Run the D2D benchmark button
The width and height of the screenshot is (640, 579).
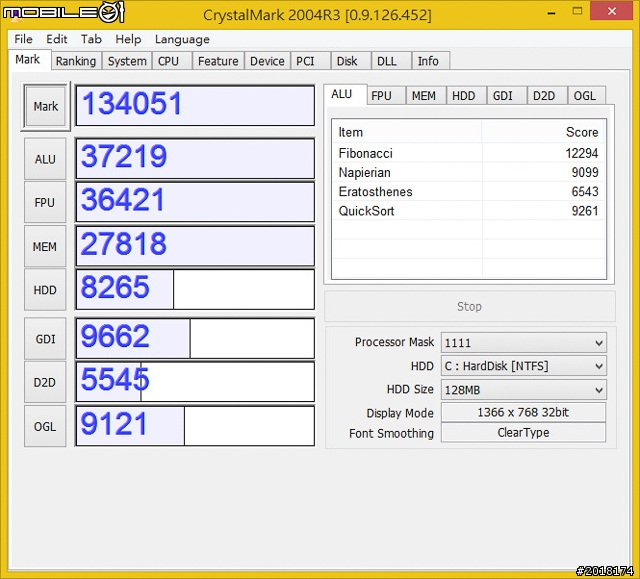pyautogui.click(x=45, y=382)
